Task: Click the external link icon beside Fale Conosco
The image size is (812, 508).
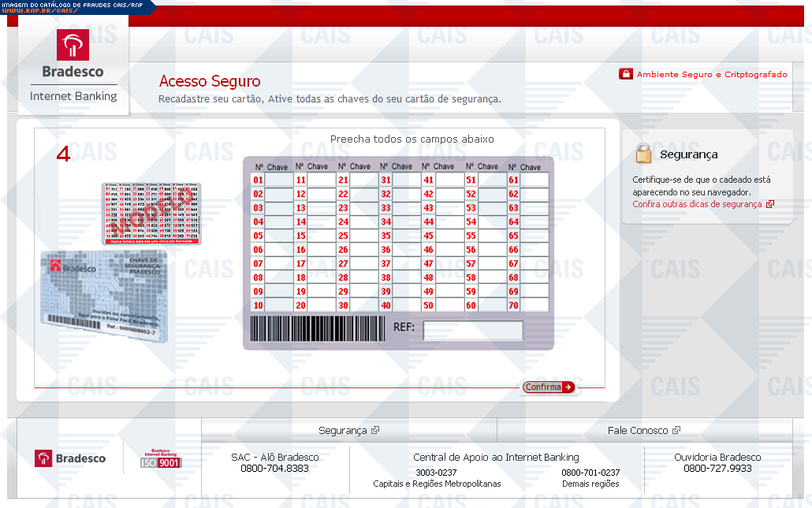Action: [x=676, y=430]
